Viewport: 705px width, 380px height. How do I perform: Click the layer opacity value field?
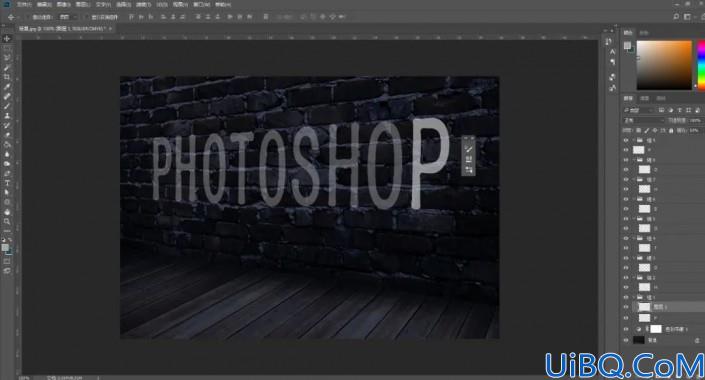pos(695,121)
